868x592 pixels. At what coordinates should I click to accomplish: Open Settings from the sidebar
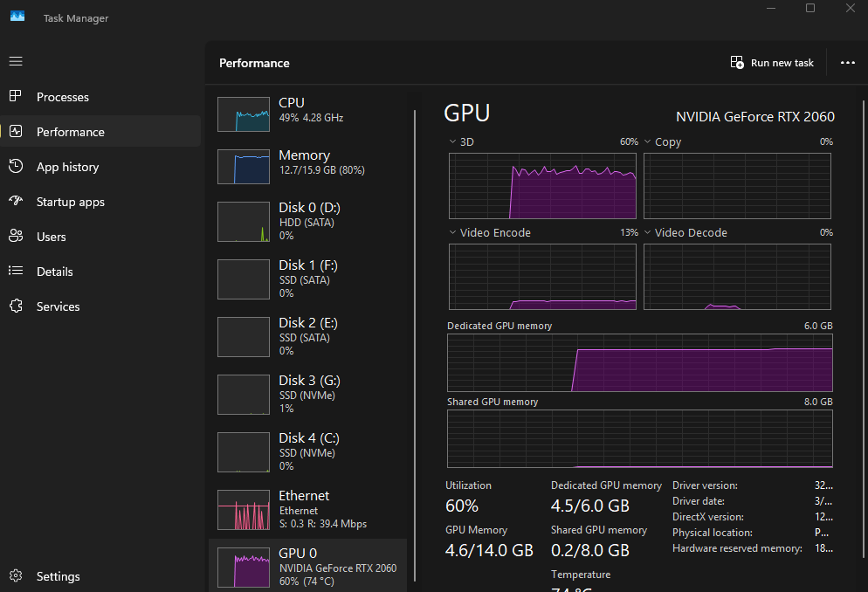pyautogui.click(x=100, y=576)
